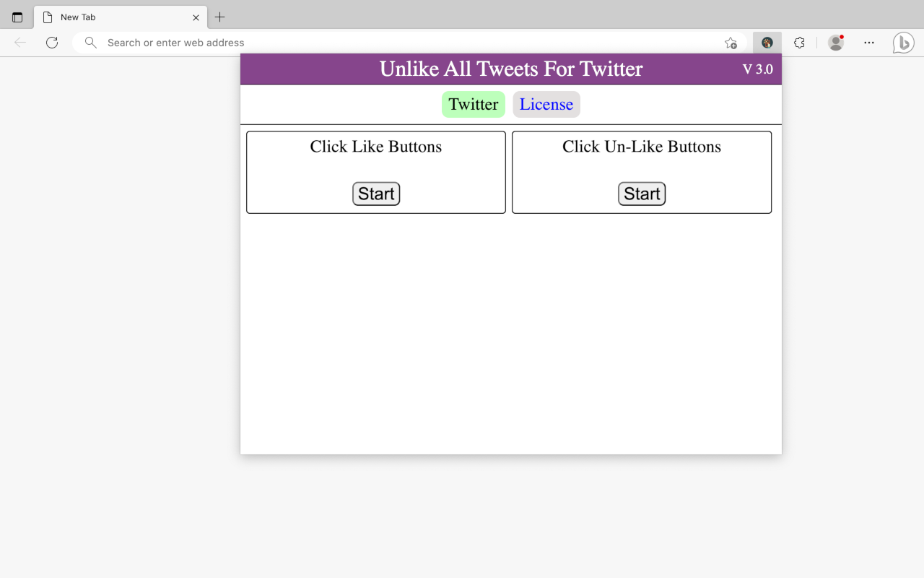924x578 pixels.
Task: Click the 'Click Like Buttons' heading
Action: (x=376, y=147)
